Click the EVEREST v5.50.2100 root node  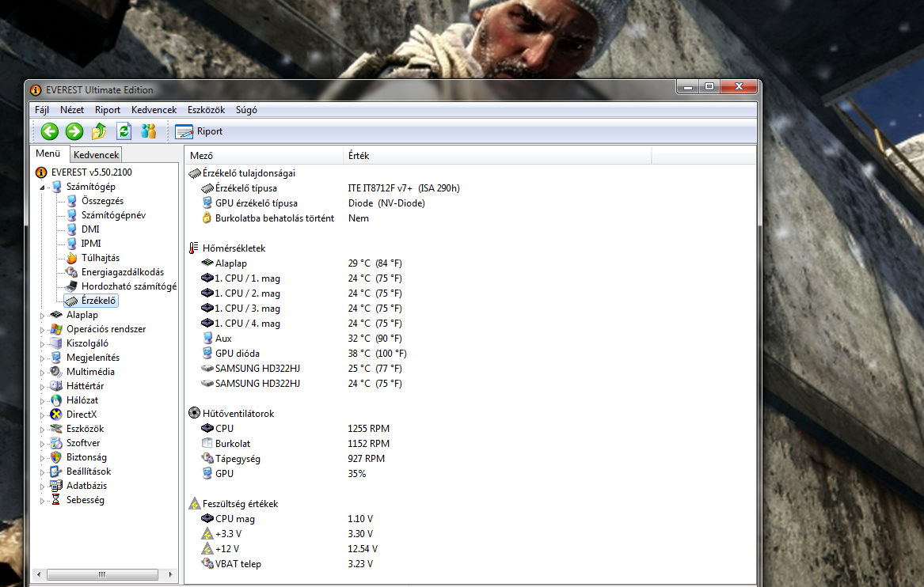point(91,172)
